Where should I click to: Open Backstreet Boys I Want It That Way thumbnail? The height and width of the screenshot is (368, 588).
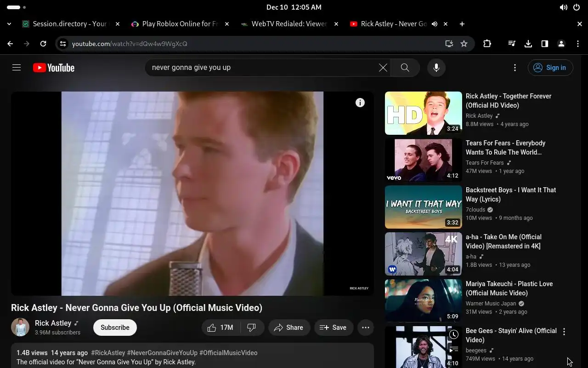pyautogui.click(x=424, y=207)
